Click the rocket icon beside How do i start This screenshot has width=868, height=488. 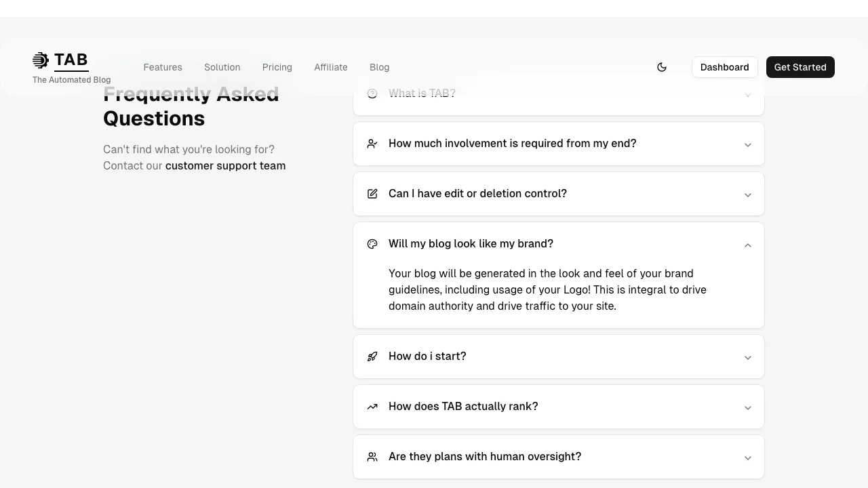pos(372,356)
